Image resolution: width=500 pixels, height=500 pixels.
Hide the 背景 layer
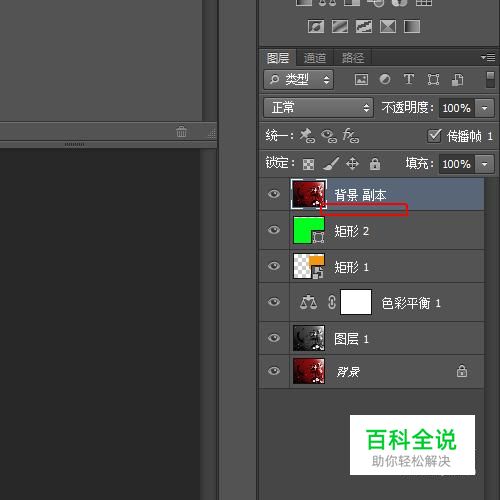274,371
